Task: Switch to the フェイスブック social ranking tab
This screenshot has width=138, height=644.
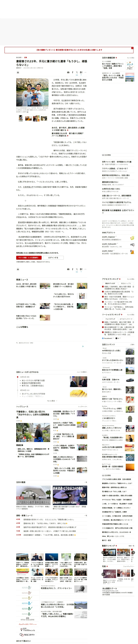Action: coord(110,319)
